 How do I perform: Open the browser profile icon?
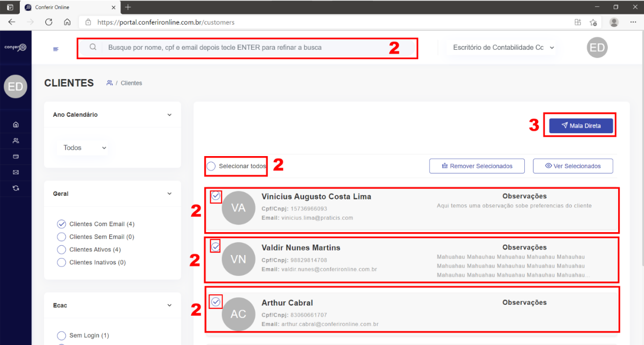tap(614, 22)
